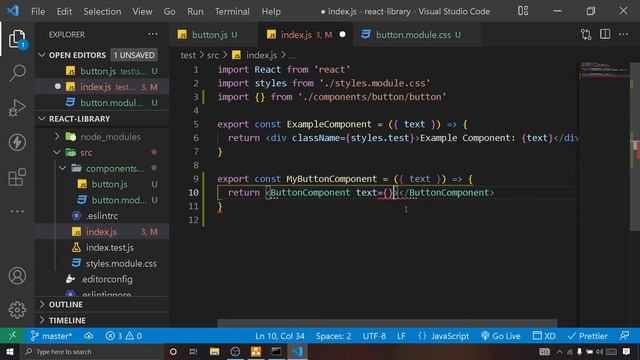Open editor more actions ellipsis
Image resolution: width=640 pixels, height=360 pixels.
tap(623, 34)
